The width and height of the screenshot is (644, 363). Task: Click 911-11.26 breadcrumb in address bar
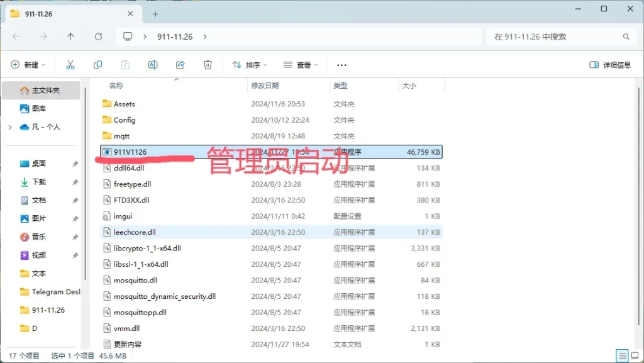point(175,36)
